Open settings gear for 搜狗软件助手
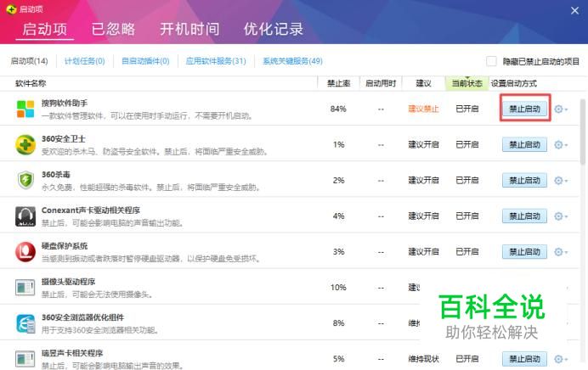 click(x=561, y=109)
